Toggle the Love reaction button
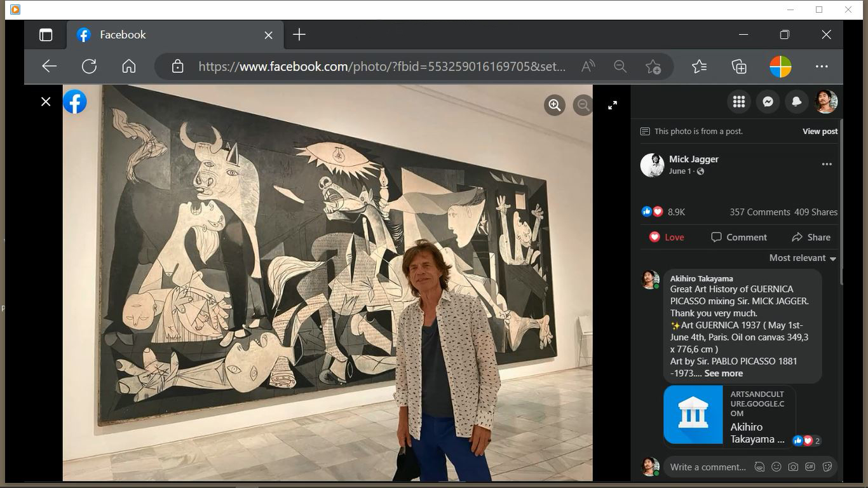The image size is (868, 488). (667, 237)
